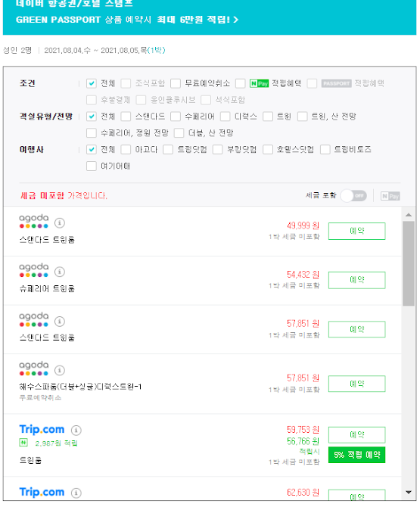
Task: Check 트립닷컴 agency filter
Action: (168, 149)
